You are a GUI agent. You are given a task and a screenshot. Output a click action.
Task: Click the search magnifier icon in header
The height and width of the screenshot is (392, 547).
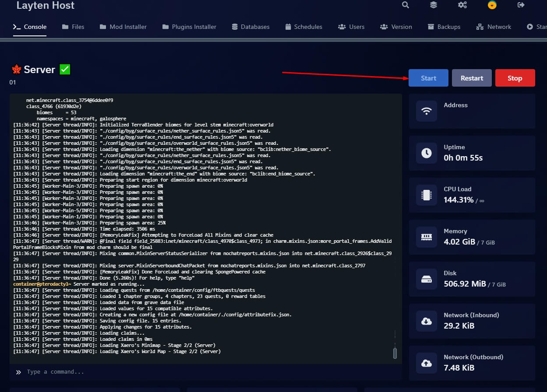coord(406,5)
